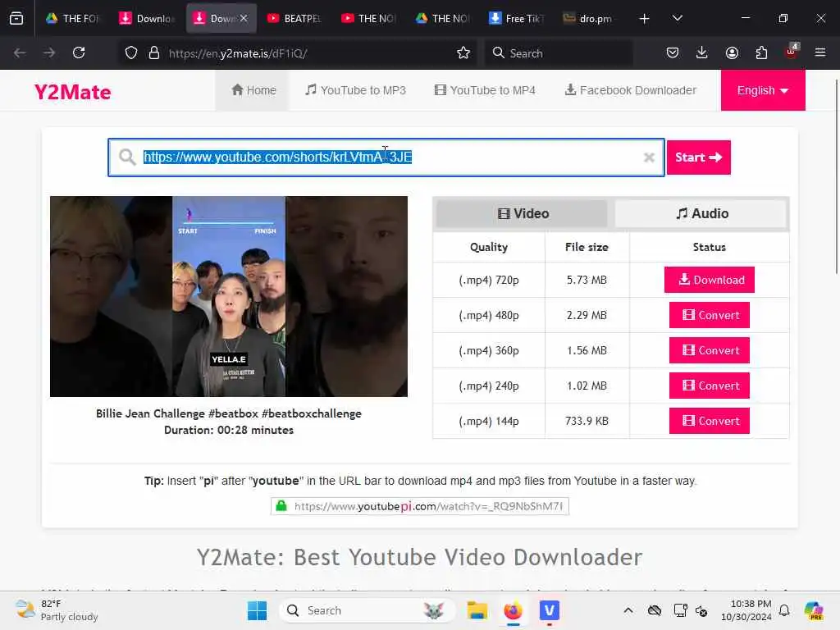Click the taskbar cloud sync icon
The height and width of the screenshot is (630, 840).
coord(654,610)
